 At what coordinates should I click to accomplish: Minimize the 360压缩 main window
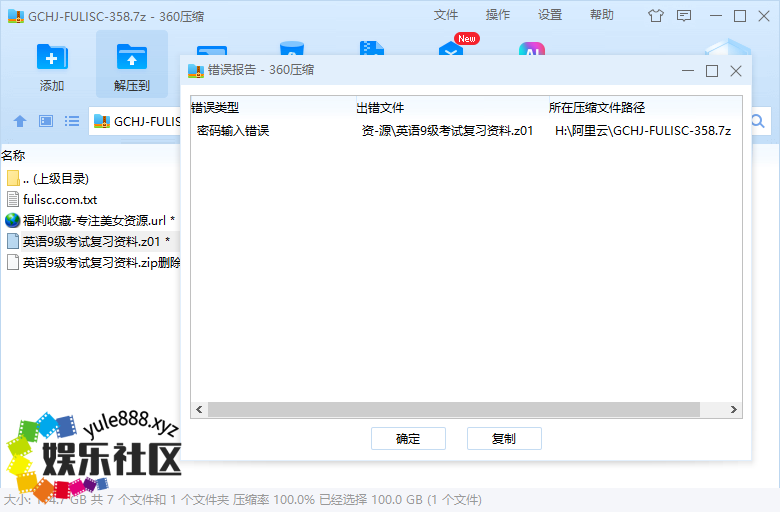tap(716, 16)
